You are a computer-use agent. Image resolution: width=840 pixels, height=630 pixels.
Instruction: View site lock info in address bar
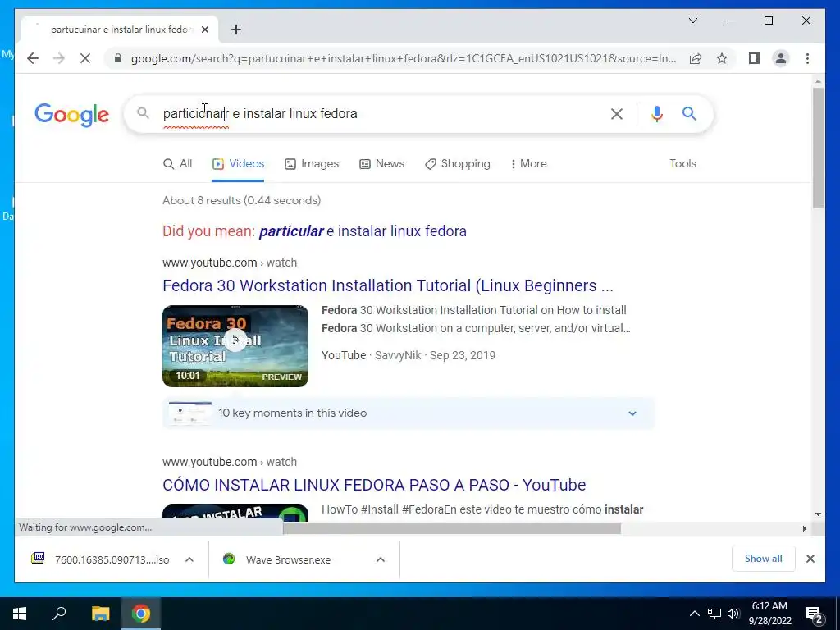[x=118, y=58]
